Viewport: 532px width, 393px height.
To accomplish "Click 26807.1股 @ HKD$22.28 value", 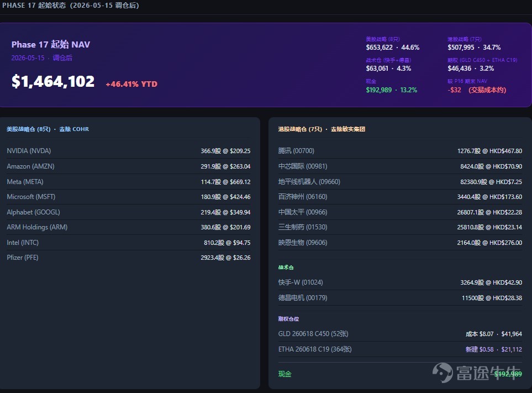I will [489, 212].
